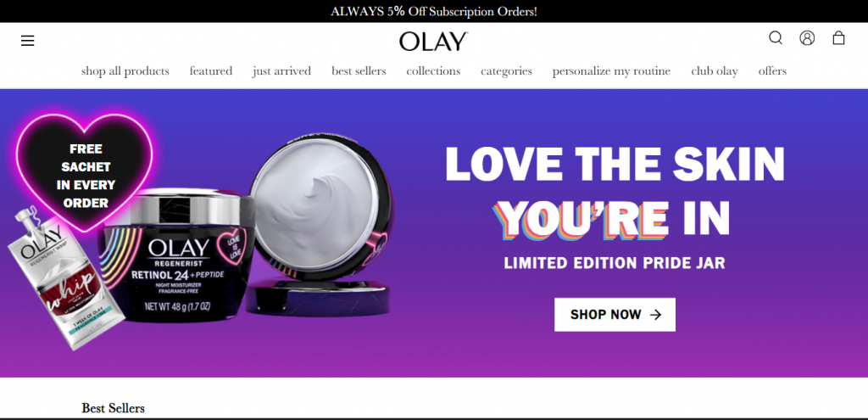Click the search magnifier icon
This screenshot has width=868, height=420.
click(x=776, y=37)
